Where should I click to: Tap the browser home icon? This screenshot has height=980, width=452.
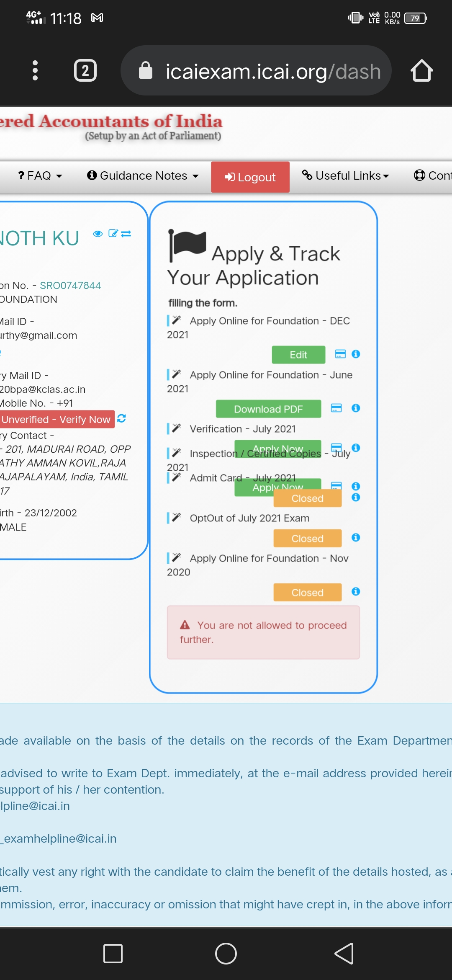pos(421,70)
